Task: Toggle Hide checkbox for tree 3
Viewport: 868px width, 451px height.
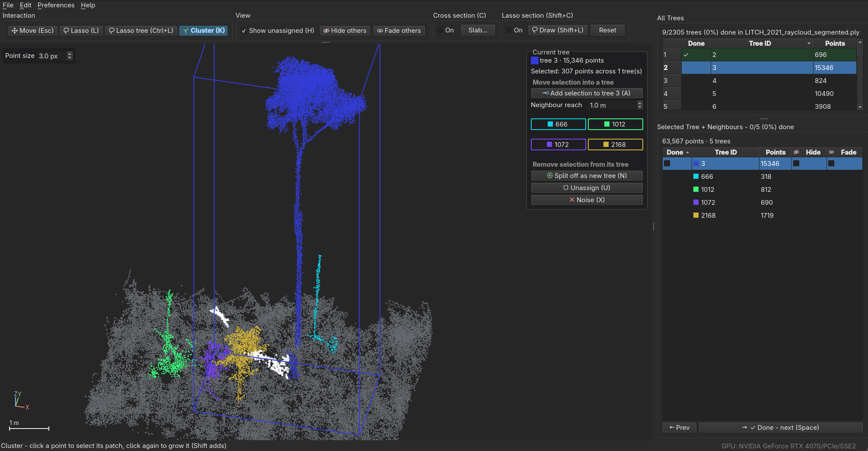Action: pyautogui.click(x=796, y=164)
